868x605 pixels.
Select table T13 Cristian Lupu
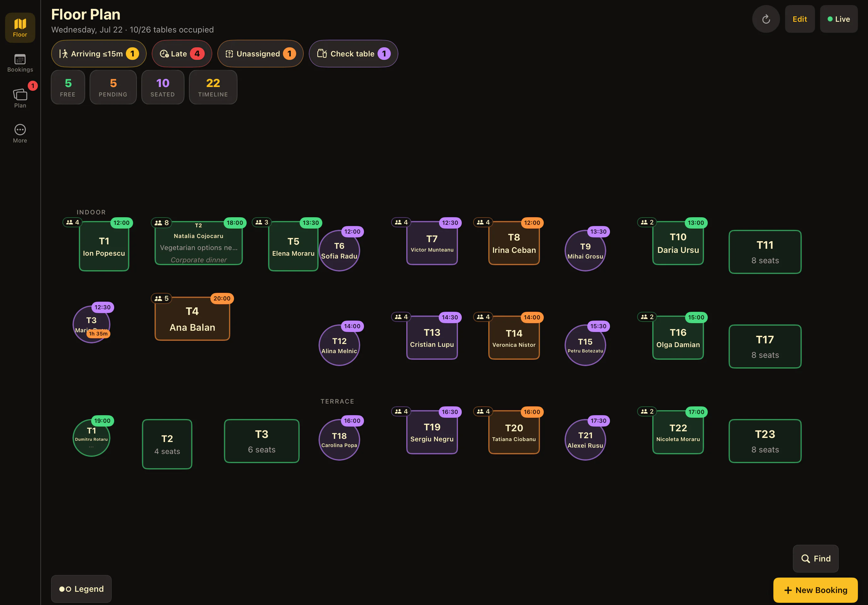tap(432, 338)
